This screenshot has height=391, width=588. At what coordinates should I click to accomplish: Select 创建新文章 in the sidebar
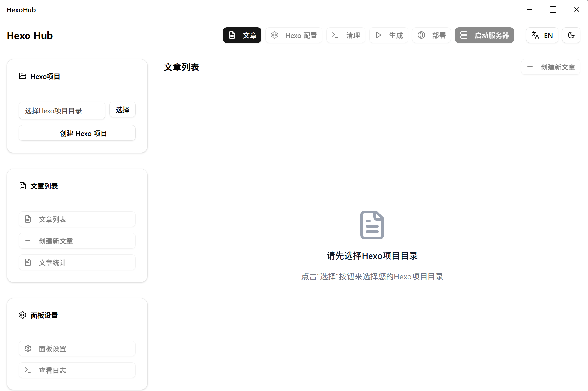(x=77, y=241)
